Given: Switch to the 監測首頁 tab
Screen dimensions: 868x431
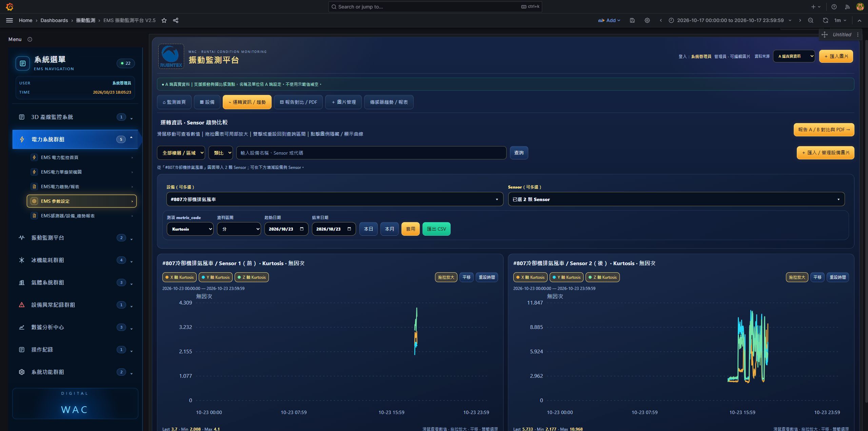Looking at the screenshot, I should pyautogui.click(x=174, y=102).
